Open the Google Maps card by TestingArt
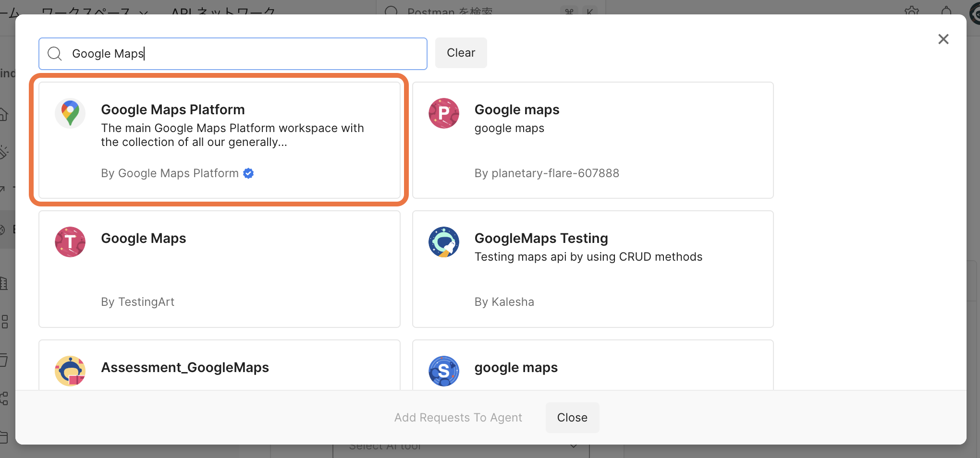Viewport: 980px width, 458px height. point(219,269)
